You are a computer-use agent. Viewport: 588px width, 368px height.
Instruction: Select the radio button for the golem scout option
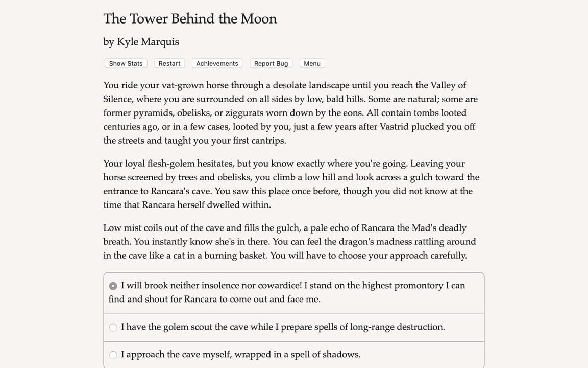[x=113, y=327]
